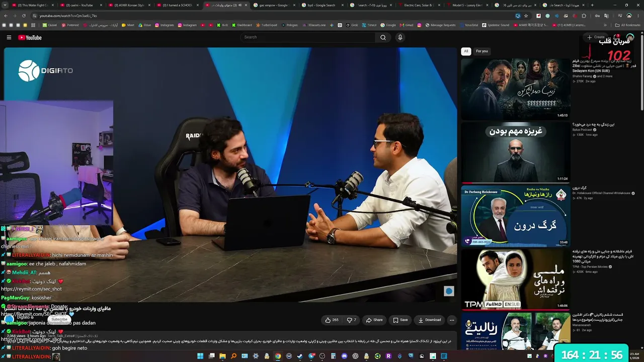Go back using browser back arrow
This screenshot has width=644, height=362.
6,16
